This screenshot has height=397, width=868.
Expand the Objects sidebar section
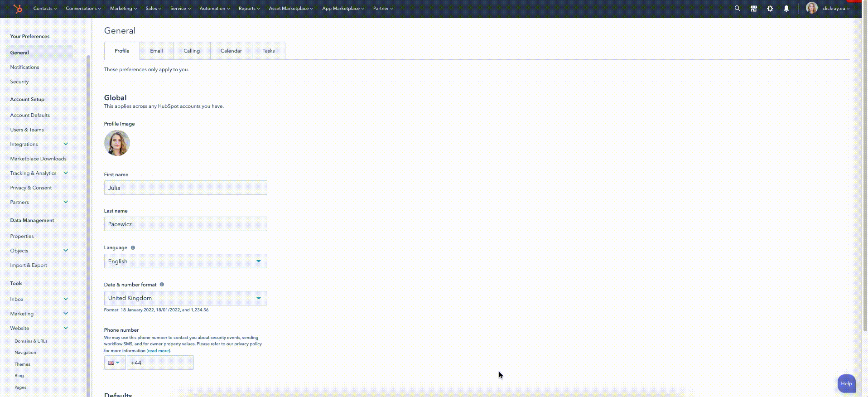click(x=66, y=251)
